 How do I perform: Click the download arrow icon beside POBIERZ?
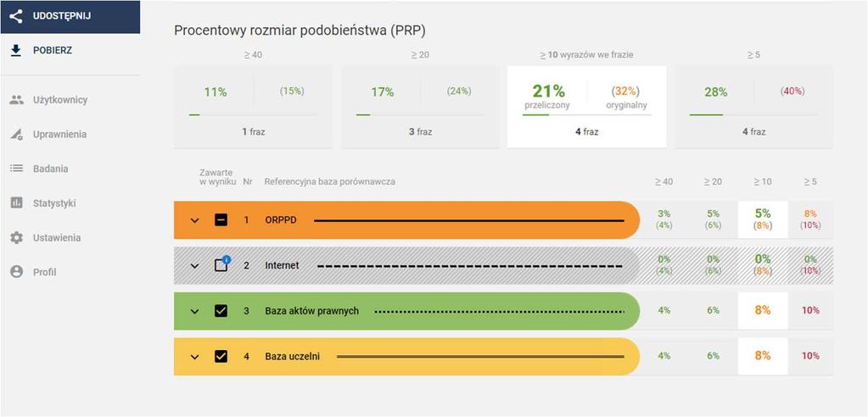[16, 50]
